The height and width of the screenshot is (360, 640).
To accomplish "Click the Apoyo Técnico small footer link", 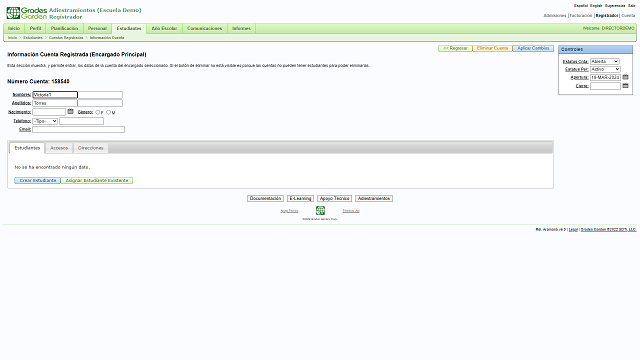I will [289, 211].
